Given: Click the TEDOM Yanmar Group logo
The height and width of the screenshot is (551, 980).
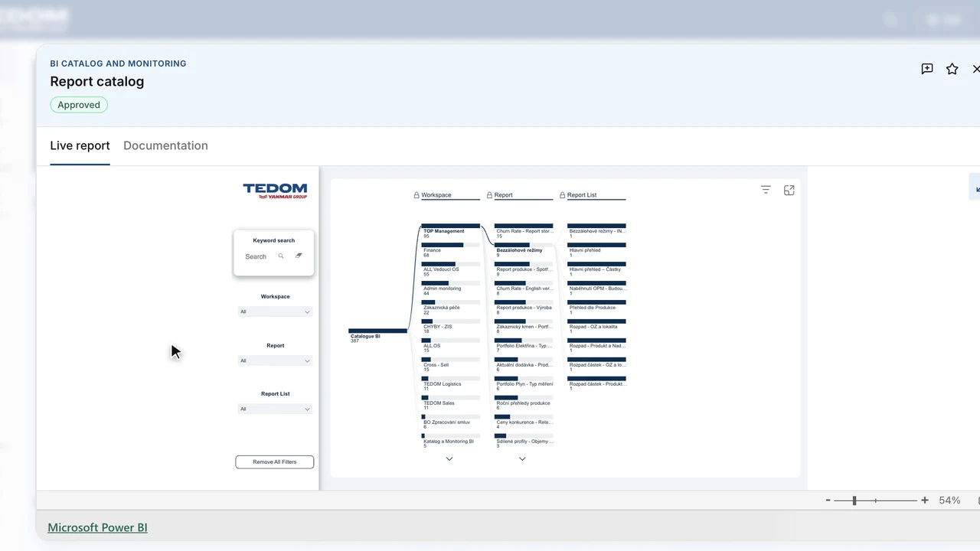Looking at the screenshot, I should point(275,191).
